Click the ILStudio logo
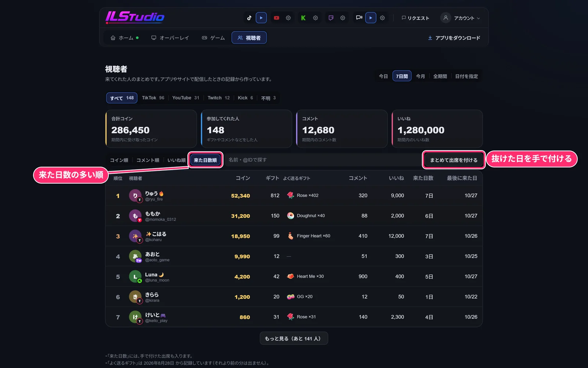This screenshot has width=588, height=368. (x=135, y=17)
